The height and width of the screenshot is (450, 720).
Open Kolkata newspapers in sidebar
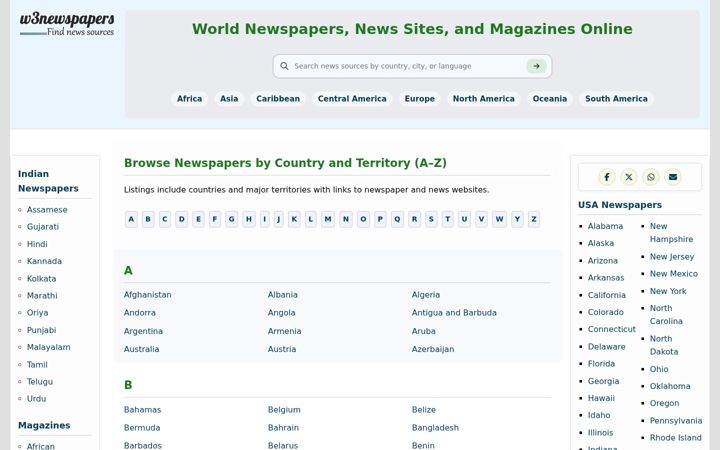click(x=41, y=279)
